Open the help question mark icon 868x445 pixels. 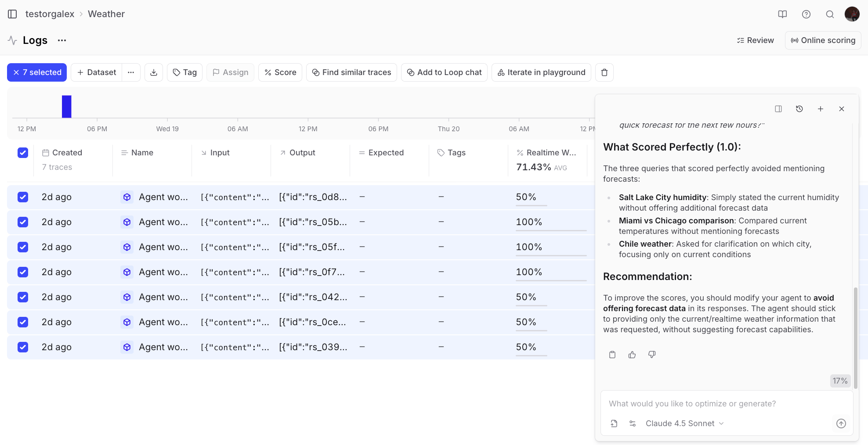[806, 14]
